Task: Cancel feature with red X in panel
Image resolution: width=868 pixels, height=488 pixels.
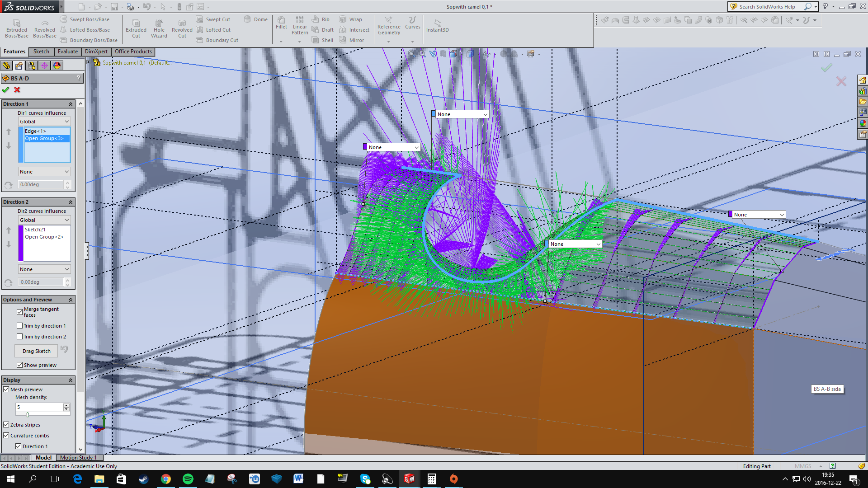Action: 17,90
